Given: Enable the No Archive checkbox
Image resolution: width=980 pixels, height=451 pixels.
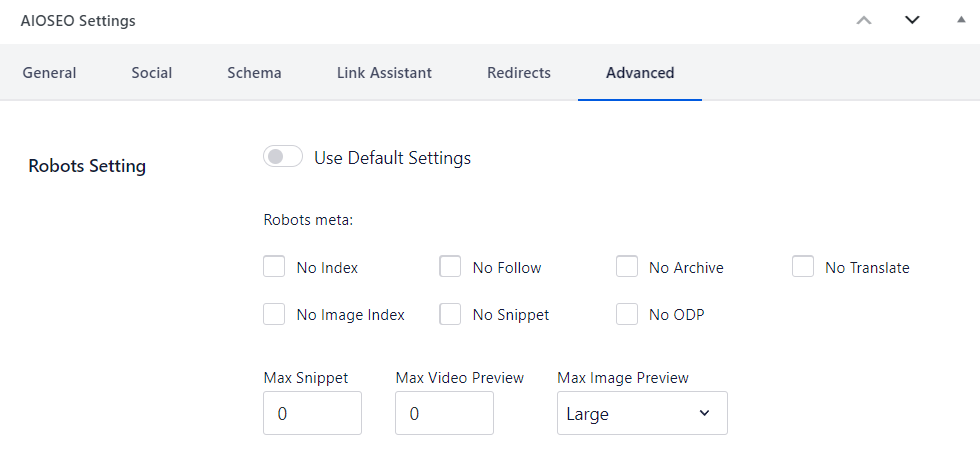Looking at the screenshot, I should pyautogui.click(x=627, y=267).
